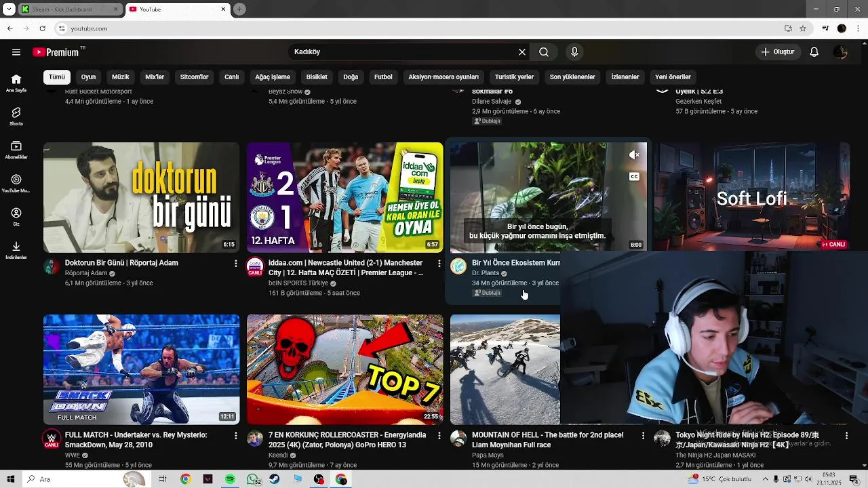This screenshot has width=868, height=488.
Task: Select the İzlenenler filter chip
Action: [625, 77]
